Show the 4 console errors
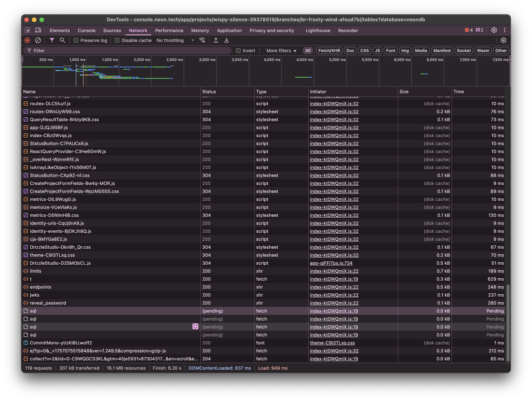The image size is (532, 401). [x=469, y=30]
